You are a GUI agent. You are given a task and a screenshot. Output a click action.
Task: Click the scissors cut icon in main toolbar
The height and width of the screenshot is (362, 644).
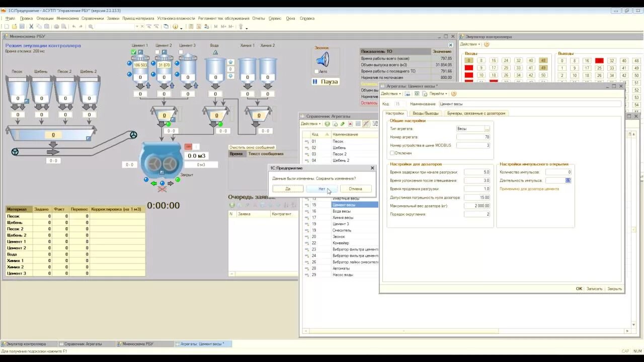click(31, 27)
